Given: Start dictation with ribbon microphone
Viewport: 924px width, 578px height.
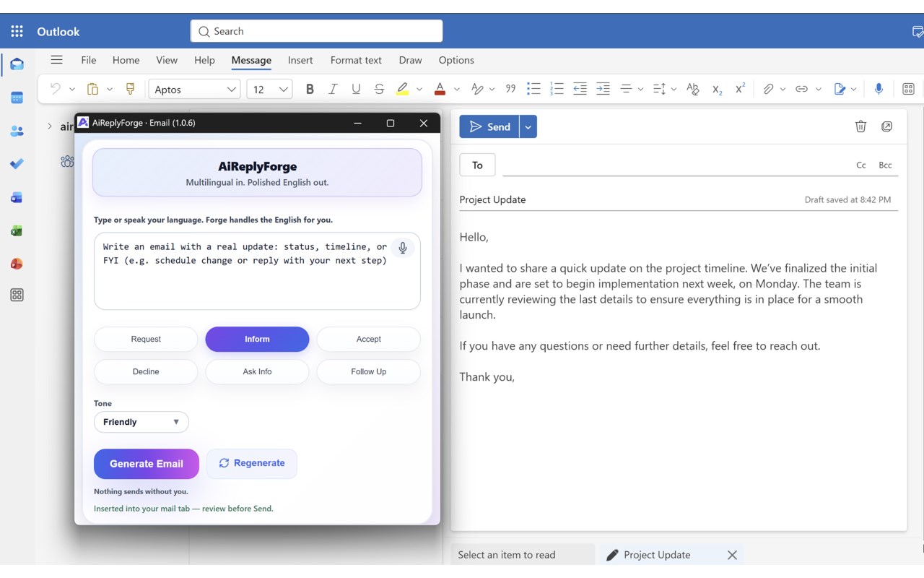Looking at the screenshot, I should (x=879, y=89).
